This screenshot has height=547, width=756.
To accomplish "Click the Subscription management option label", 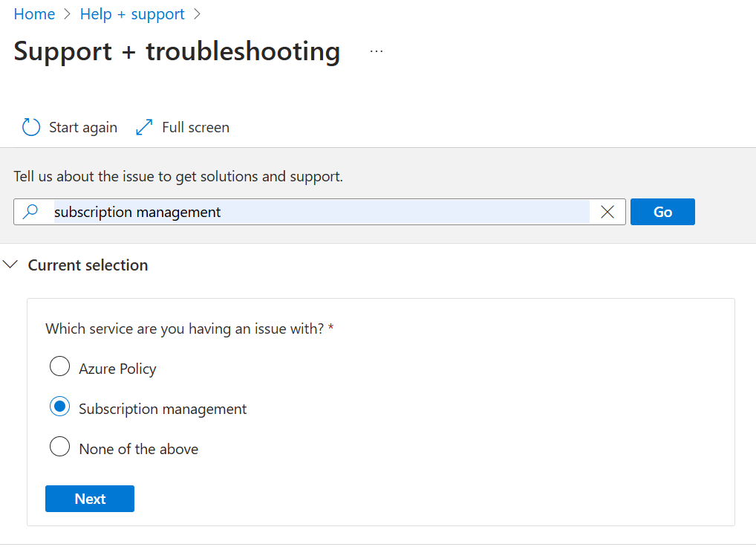I will (163, 409).
